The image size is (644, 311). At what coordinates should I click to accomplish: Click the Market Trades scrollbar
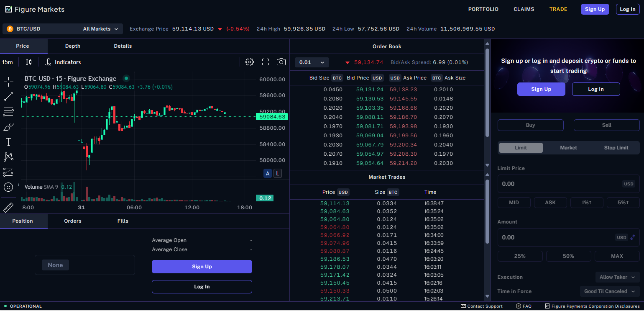(x=487, y=211)
